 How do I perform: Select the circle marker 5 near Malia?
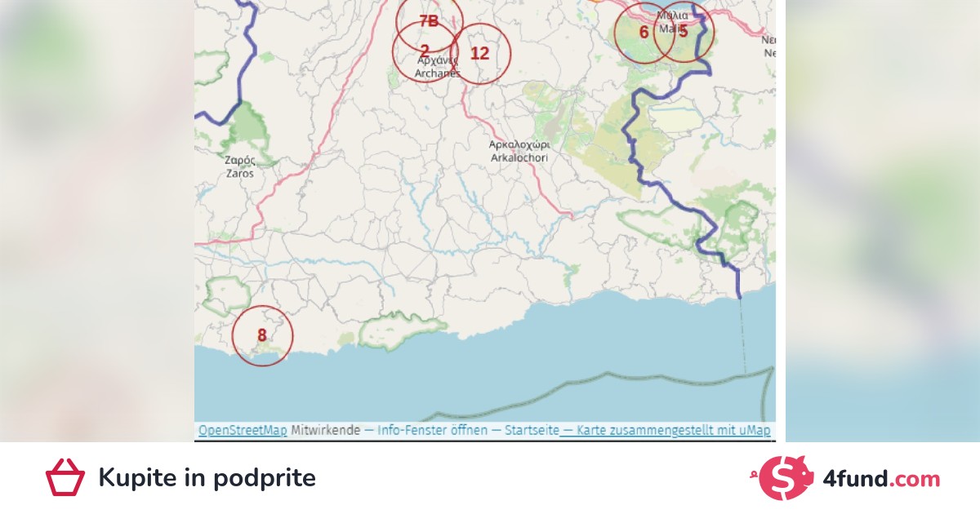pos(684,33)
